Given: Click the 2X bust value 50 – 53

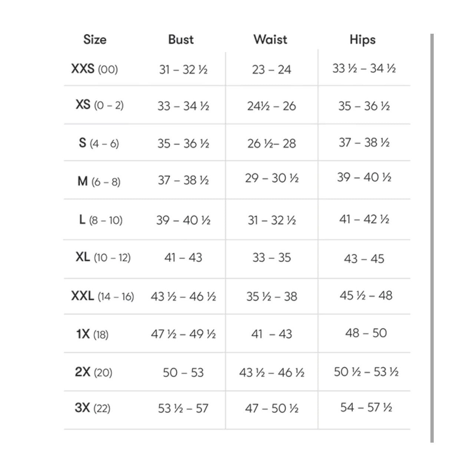Looking at the screenshot, I should click(183, 372).
